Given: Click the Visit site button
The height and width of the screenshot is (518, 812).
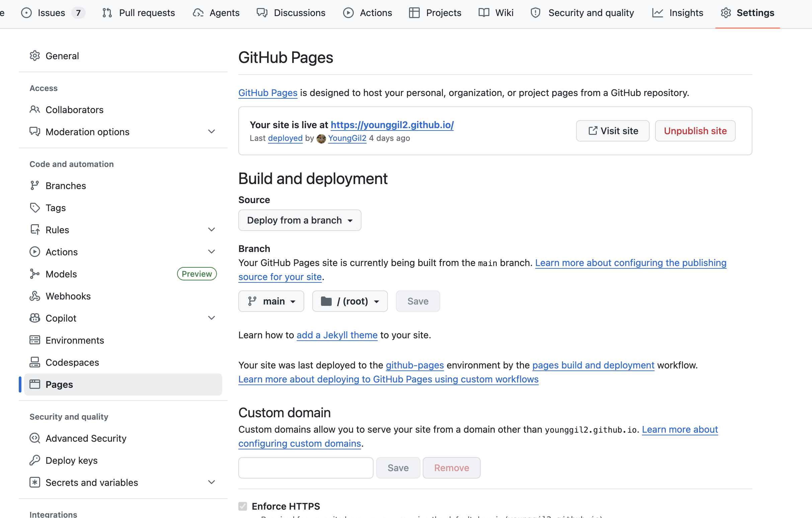Looking at the screenshot, I should click(x=613, y=131).
